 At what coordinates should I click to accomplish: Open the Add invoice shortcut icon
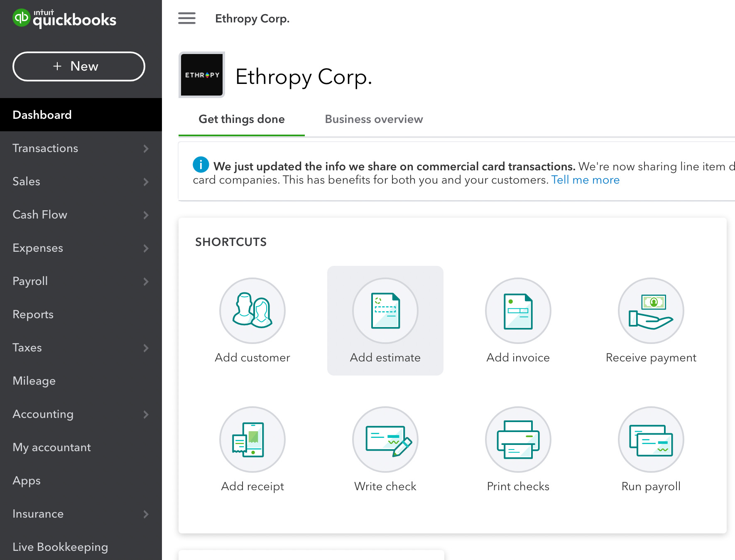click(518, 311)
